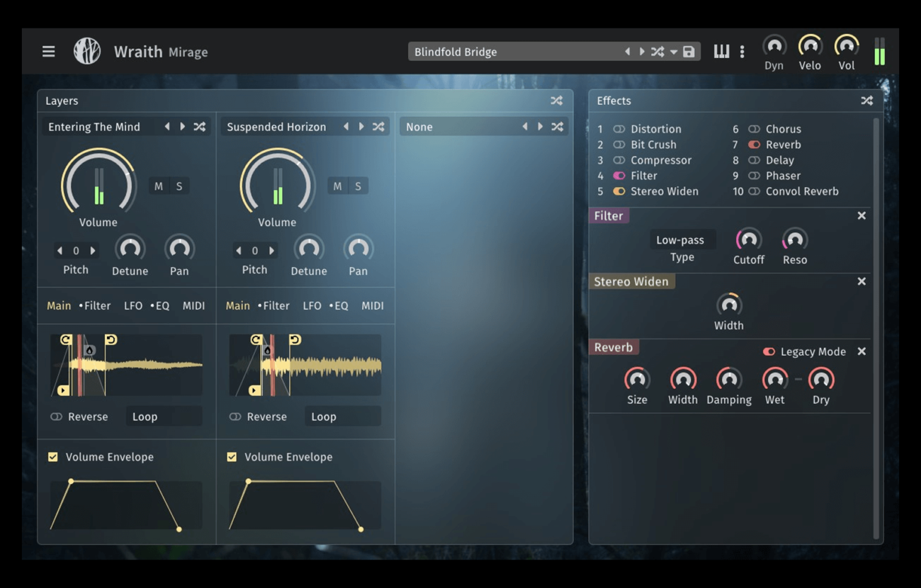
Task: Remove the Stereo Widen effect with X
Action: tap(861, 281)
